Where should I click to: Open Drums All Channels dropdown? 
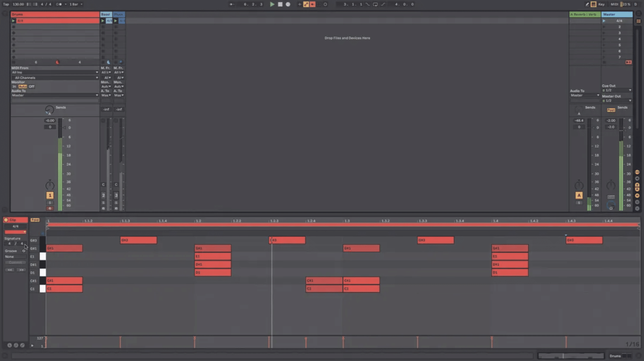[x=55, y=78]
